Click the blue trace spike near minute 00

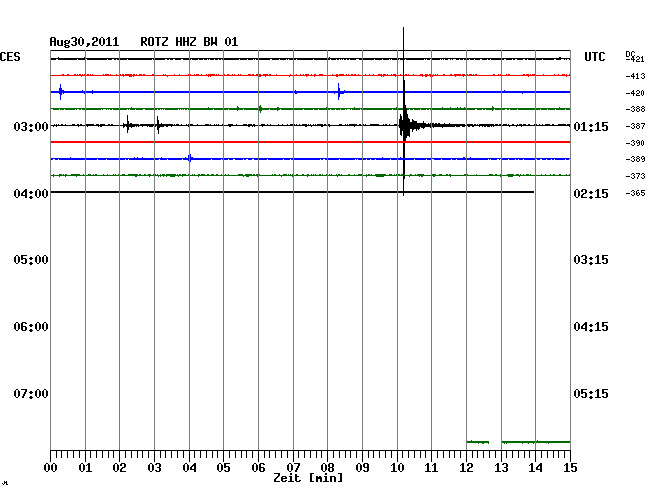pos(61,92)
